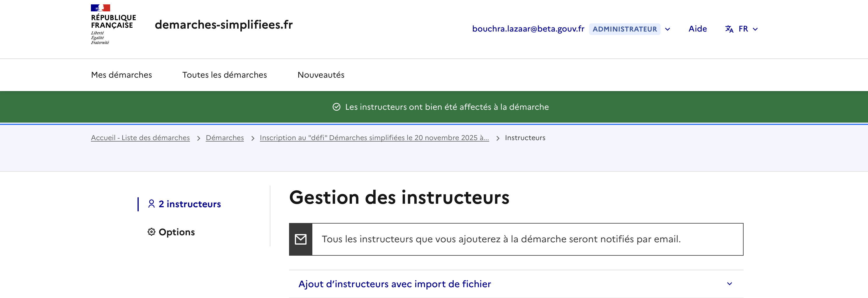Click the Démarches breadcrumb link
This screenshot has width=868, height=298.
224,138
